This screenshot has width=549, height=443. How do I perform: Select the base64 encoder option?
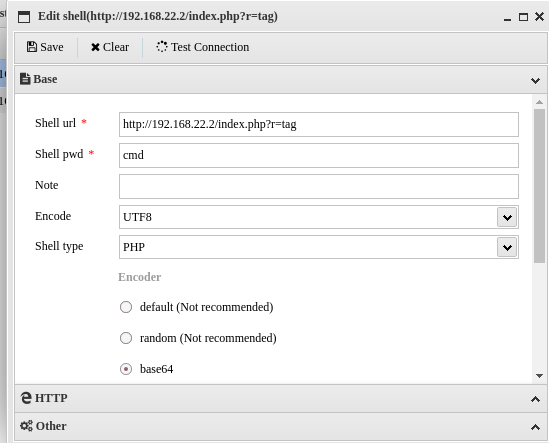(x=126, y=369)
